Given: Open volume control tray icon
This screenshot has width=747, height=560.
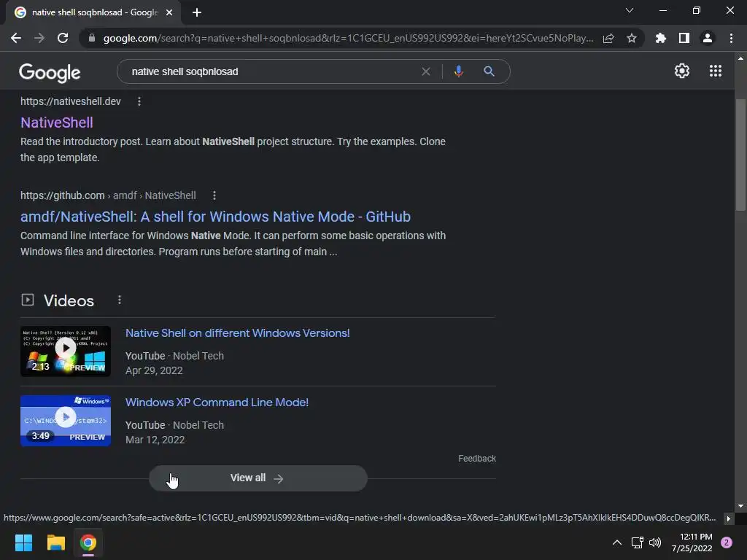Looking at the screenshot, I should (x=655, y=542).
